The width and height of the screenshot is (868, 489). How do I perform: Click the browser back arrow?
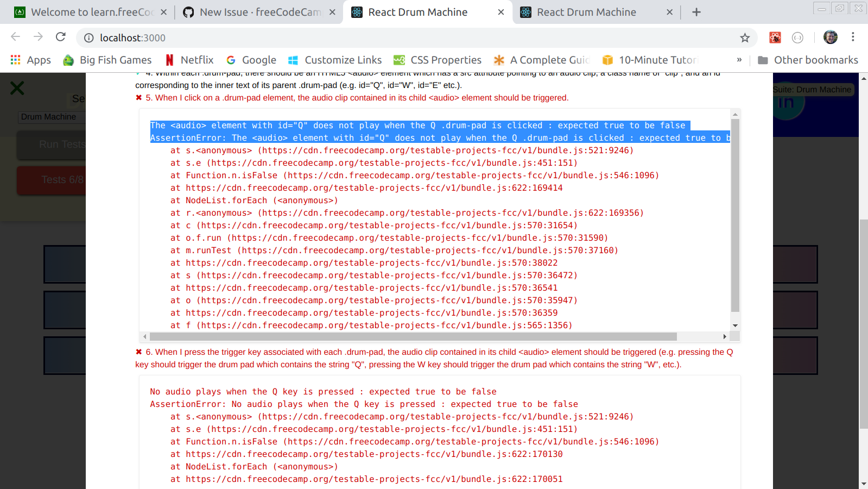coord(15,37)
